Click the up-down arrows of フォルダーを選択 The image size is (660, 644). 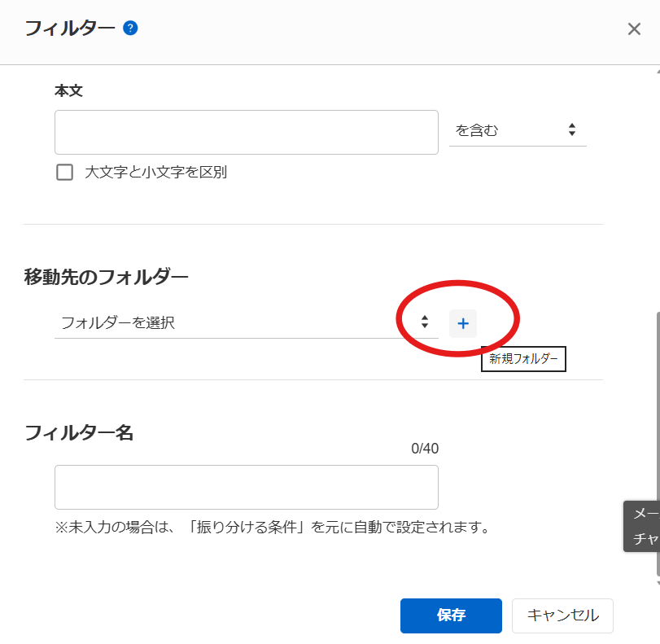(424, 322)
